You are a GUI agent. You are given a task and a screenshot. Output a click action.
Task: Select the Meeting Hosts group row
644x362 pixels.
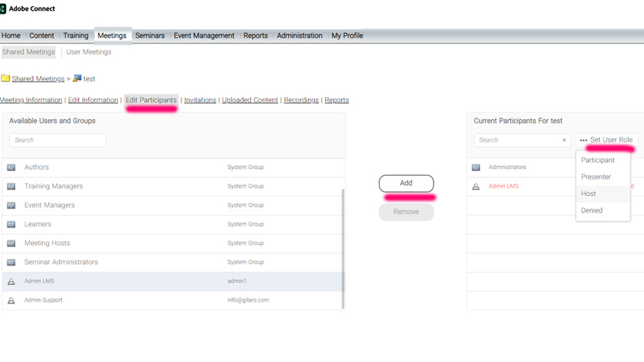coord(172,243)
